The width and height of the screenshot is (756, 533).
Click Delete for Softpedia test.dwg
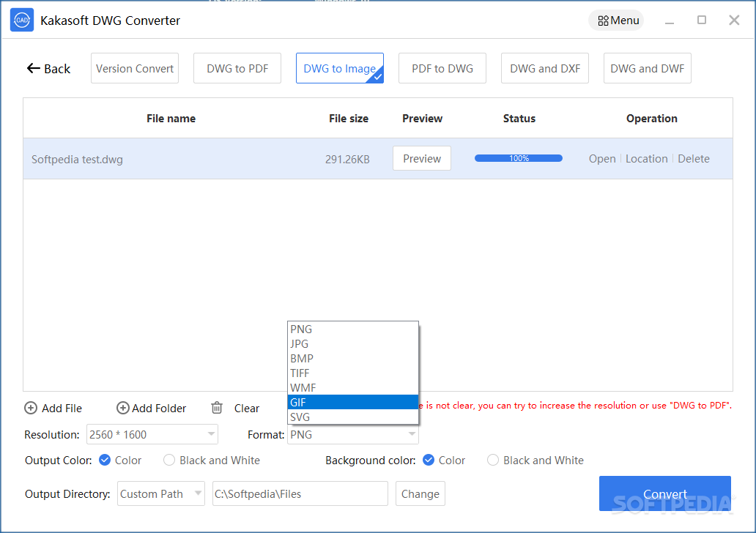[693, 159]
